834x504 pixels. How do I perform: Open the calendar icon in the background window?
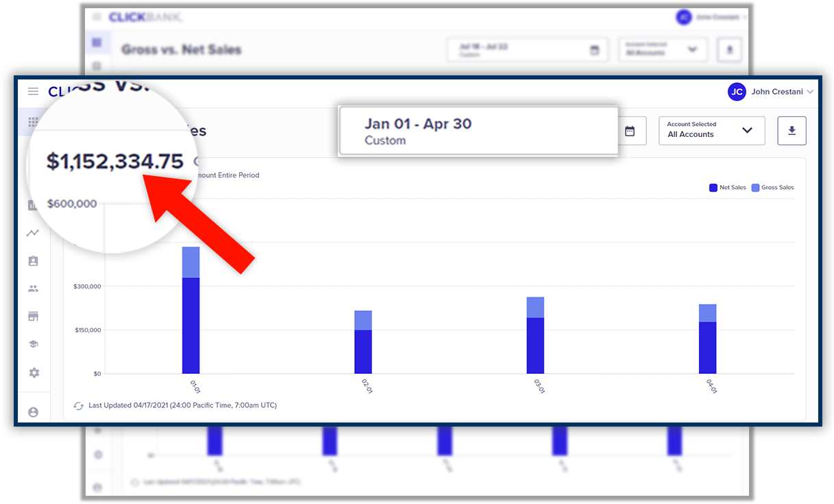pos(595,50)
